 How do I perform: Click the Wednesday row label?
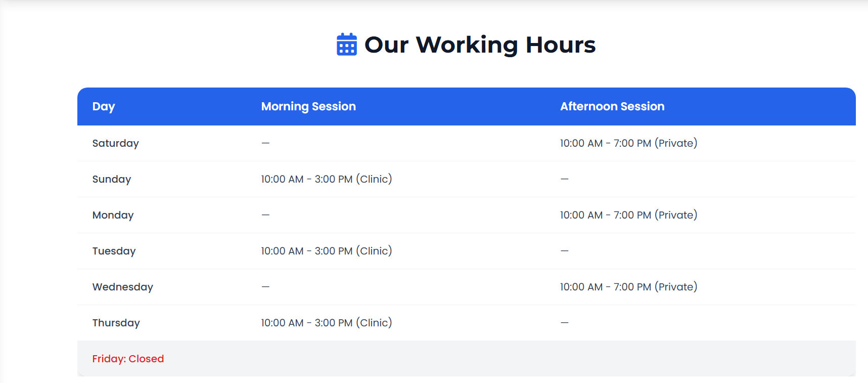coord(122,287)
